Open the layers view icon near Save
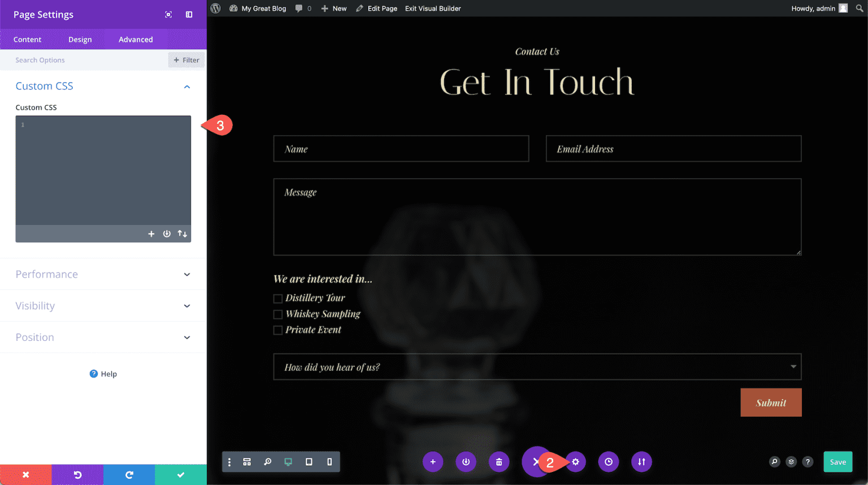This screenshot has height=485, width=868. [791, 462]
